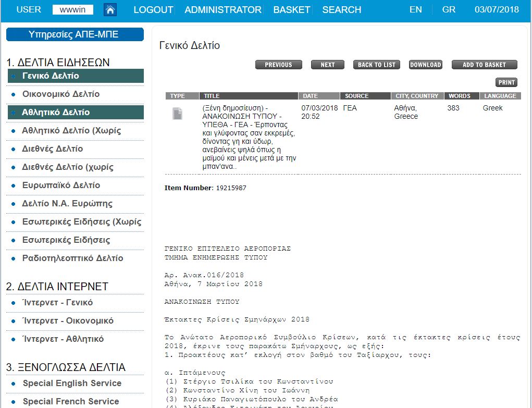The width and height of the screenshot is (532, 408).
Task: Select Ευρωπαϊκό Δελτίο in sidebar
Action: 61,186
